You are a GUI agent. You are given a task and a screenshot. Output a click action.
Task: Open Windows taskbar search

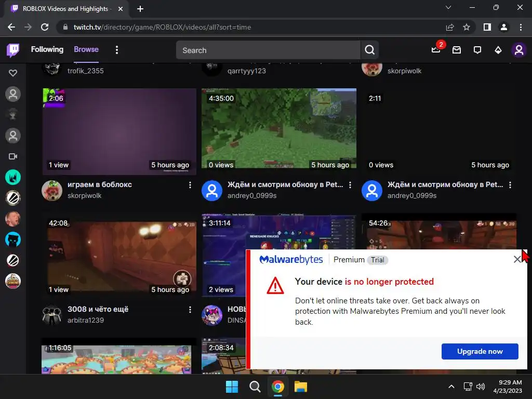coord(255,387)
